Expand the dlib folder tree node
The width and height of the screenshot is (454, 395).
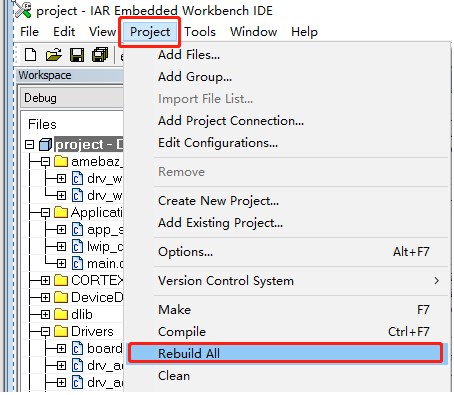tap(45, 315)
